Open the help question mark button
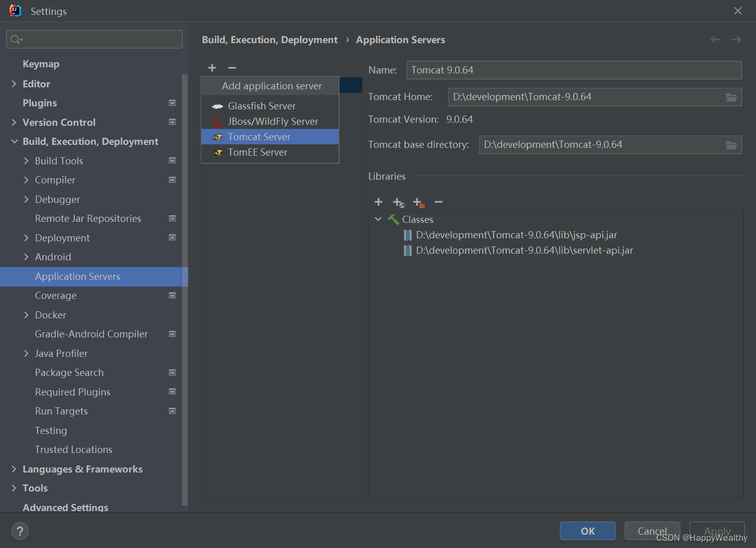The height and width of the screenshot is (548, 756). point(20,531)
